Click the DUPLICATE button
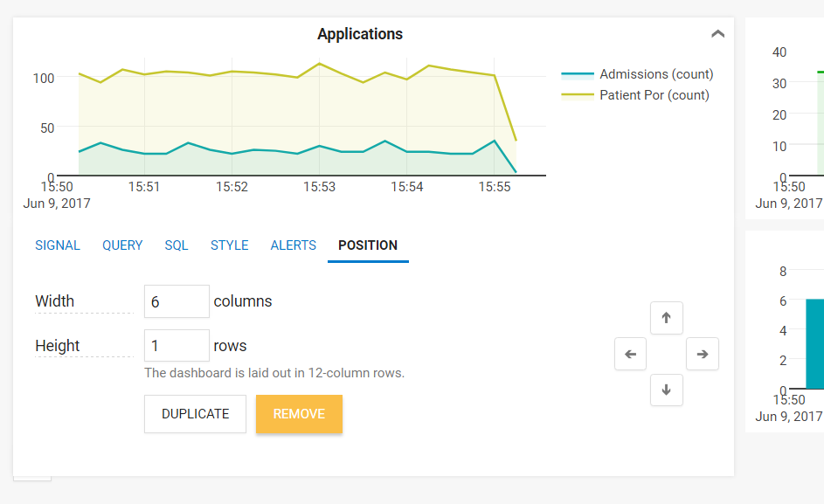824x504 pixels. [194, 413]
